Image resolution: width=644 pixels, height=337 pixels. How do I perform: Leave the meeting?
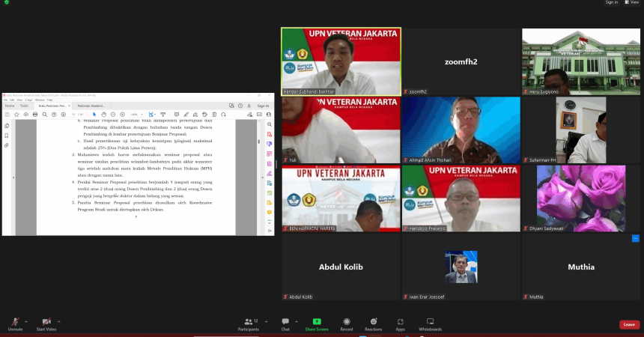(629, 325)
